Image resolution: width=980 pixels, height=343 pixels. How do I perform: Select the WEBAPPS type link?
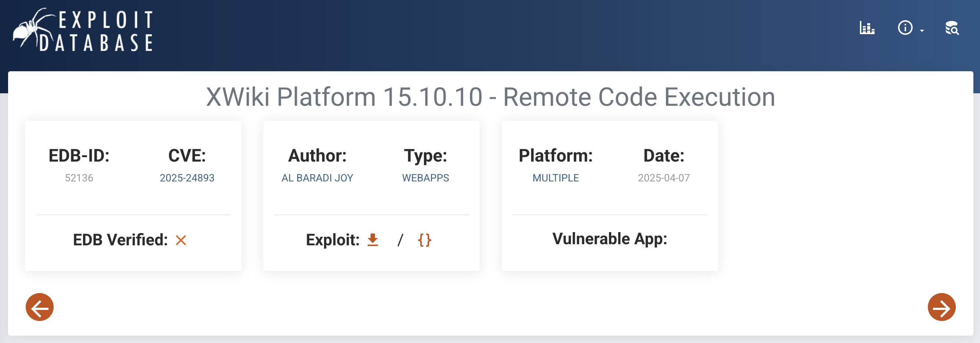[425, 178]
